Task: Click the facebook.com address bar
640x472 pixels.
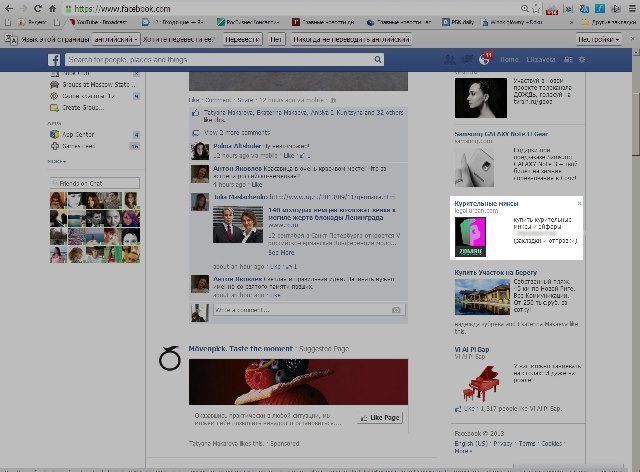Action: [x=294, y=9]
